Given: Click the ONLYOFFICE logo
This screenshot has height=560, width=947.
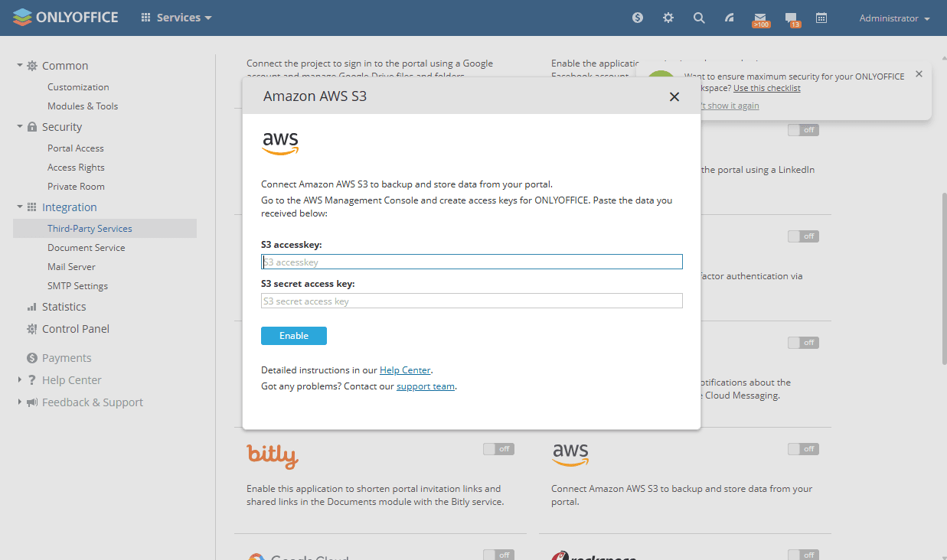Looking at the screenshot, I should point(66,17).
